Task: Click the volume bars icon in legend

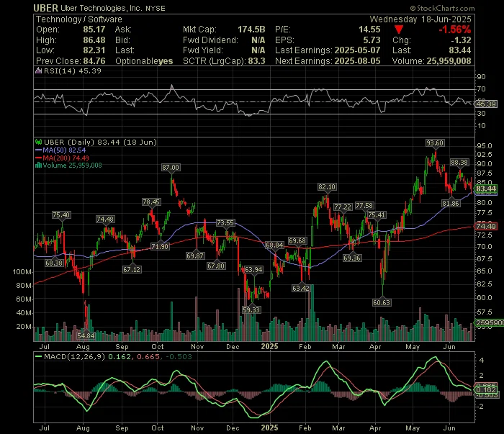Action: pos(39,166)
